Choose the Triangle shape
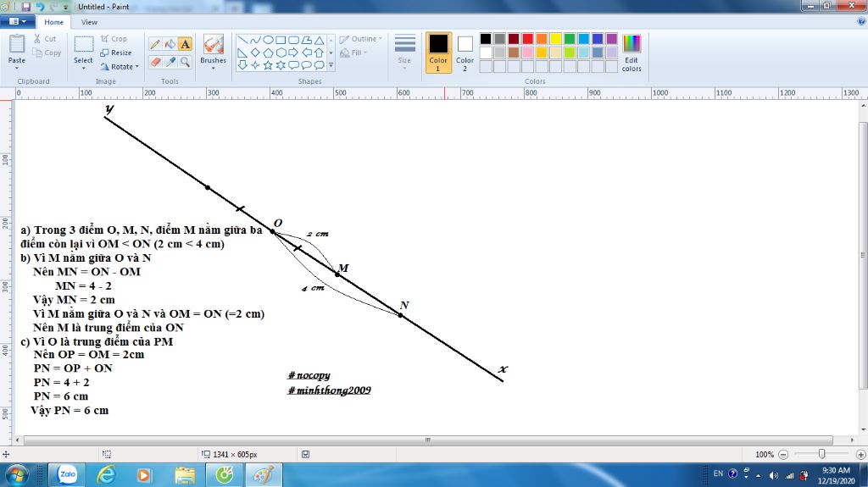The width and height of the screenshot is (868, 487). click(319, 40)
